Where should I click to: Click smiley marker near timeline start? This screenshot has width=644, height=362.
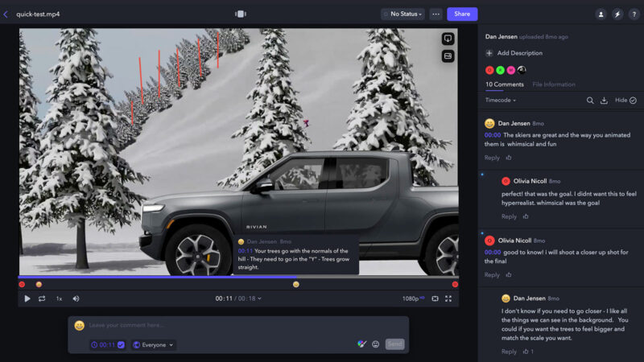coord(39,285)
